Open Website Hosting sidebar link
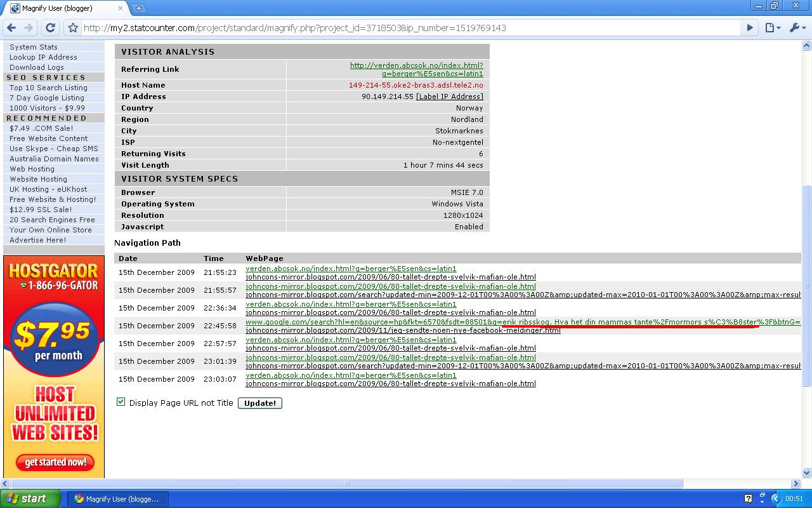This screenshot has width=812, height=508. pyautogui.click(x=38, y=179)
